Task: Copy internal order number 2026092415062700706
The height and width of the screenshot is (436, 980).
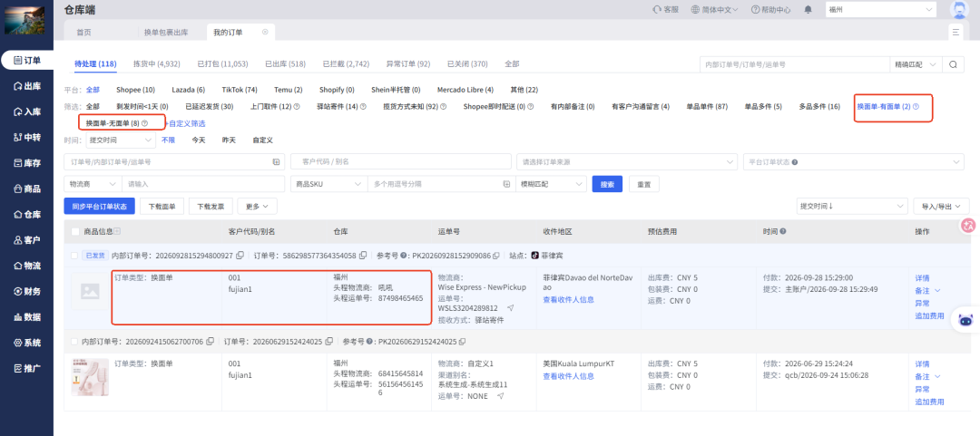Action: tap(210, 342)
